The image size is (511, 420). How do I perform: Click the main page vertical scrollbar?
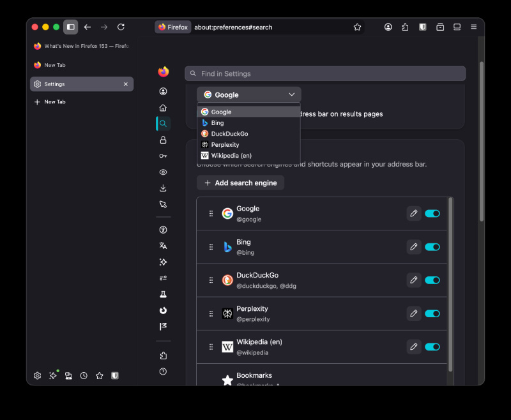click(x=482, y=141)
